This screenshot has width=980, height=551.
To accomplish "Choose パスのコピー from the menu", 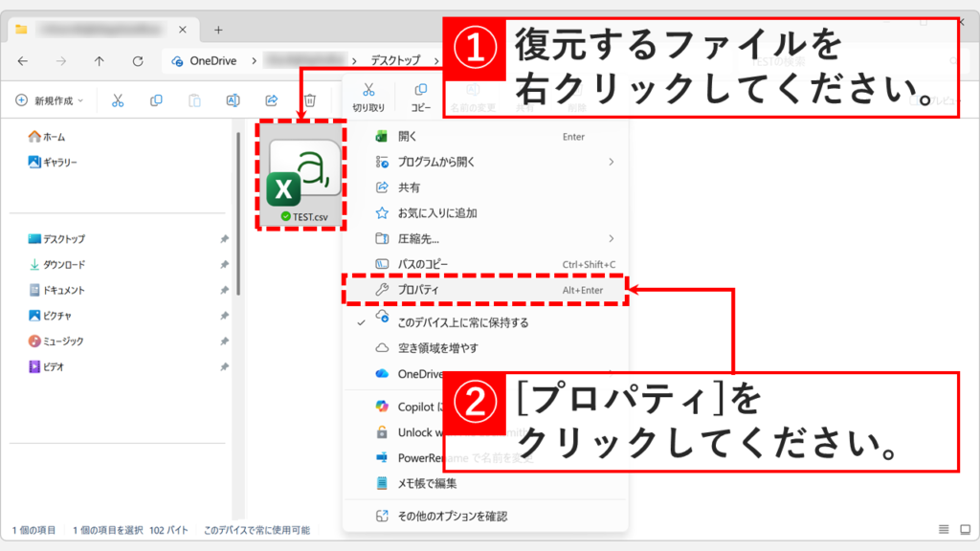I will [x=484, y=264].
